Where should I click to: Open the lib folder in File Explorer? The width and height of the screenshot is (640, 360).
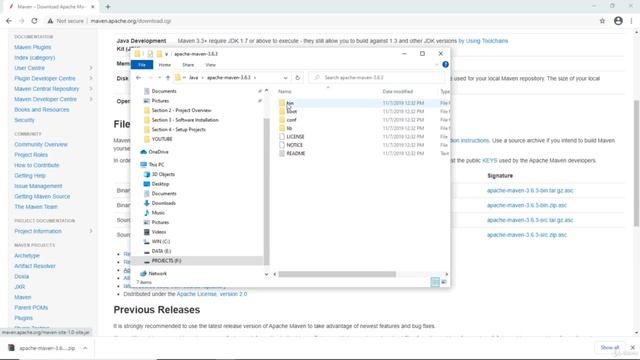[x=289, y=128]
